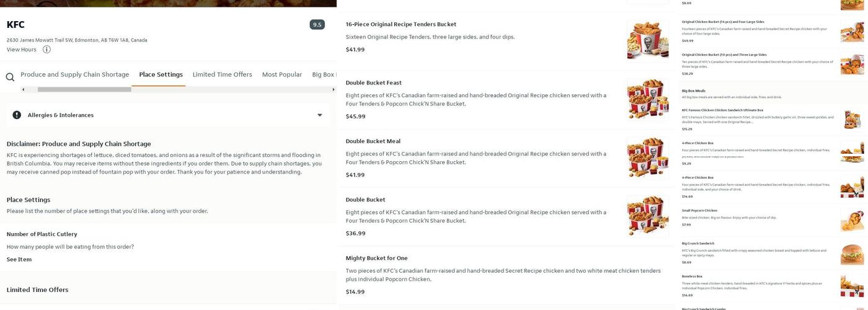
Task: Expand the Allergies & Intolerances dropdown arrow
Action: (x=320, y=115)
